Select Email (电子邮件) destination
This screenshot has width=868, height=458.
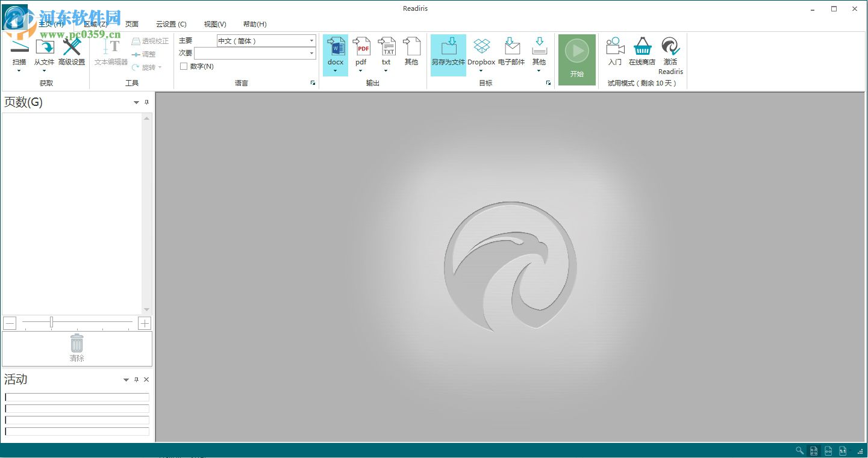pyautogui.click(x=511, y=51)
